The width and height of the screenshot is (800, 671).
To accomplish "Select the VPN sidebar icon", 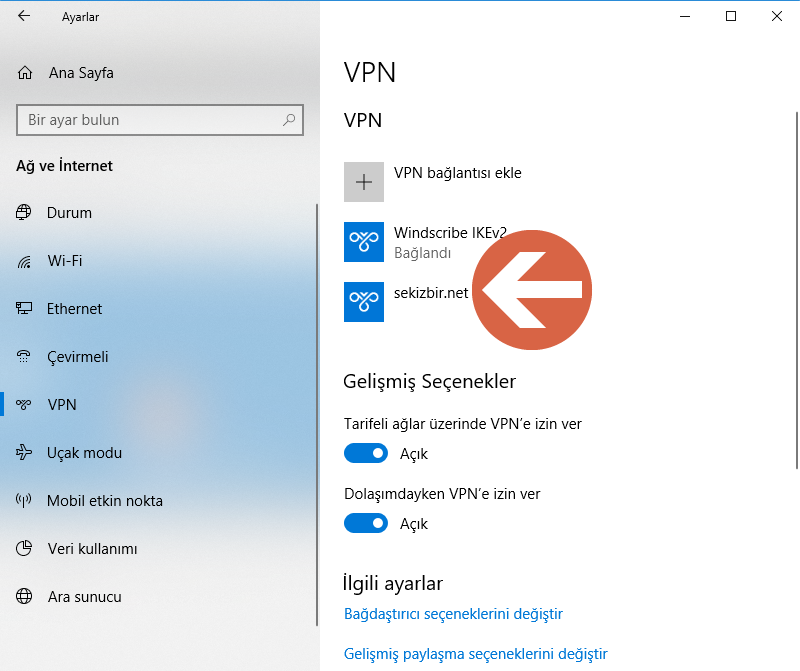I will pyautogui.click(x=22, y=404).
